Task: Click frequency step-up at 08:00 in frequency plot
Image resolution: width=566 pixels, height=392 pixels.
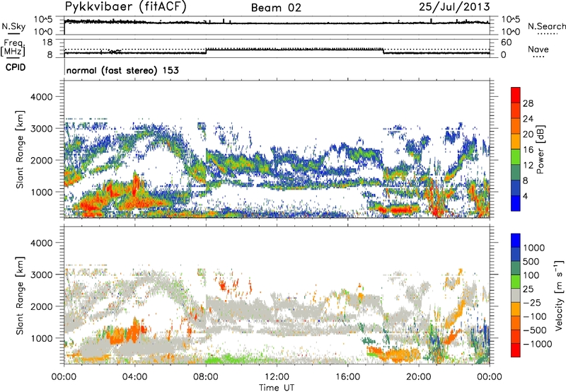Action: click(x=206, y=51)
